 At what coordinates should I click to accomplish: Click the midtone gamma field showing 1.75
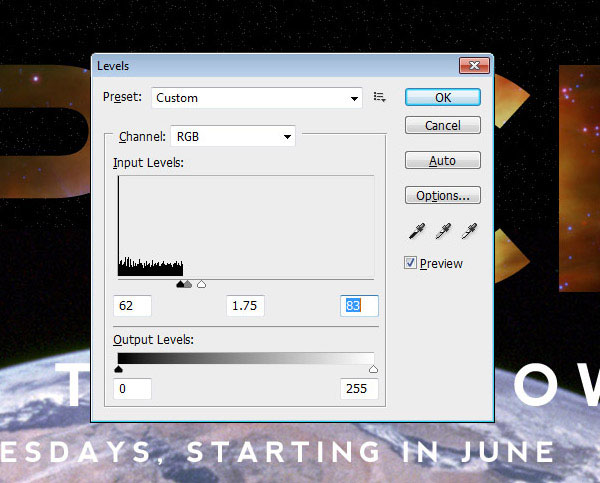point(245,306)
